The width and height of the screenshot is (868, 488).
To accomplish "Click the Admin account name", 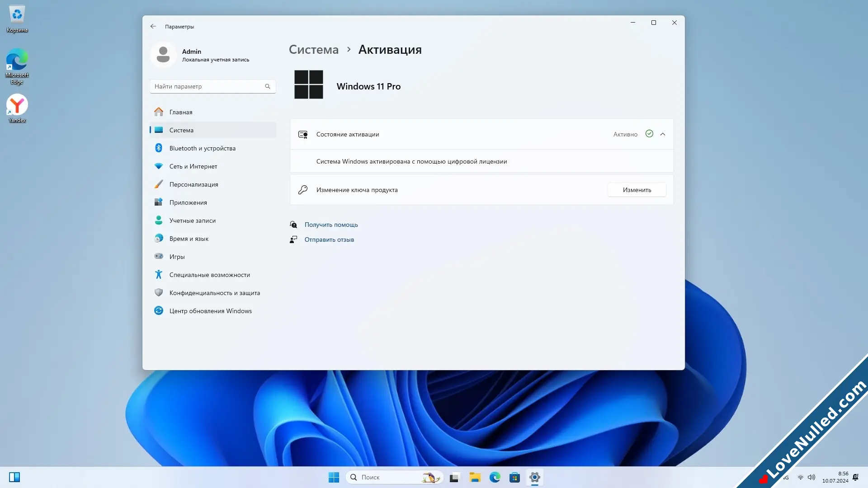I will click(x=192, y=52).
